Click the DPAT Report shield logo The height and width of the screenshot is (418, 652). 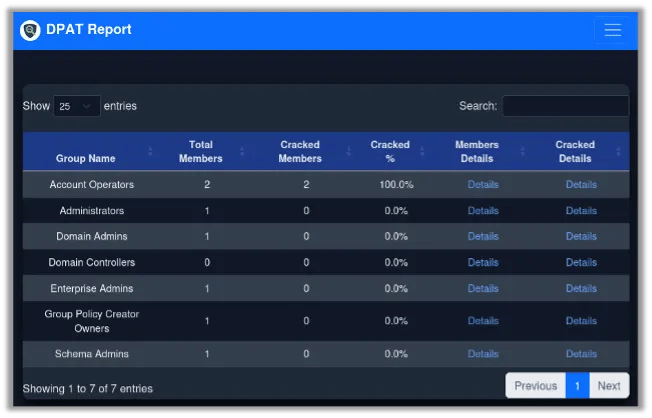pyautogui.click(x=30, y=30)
